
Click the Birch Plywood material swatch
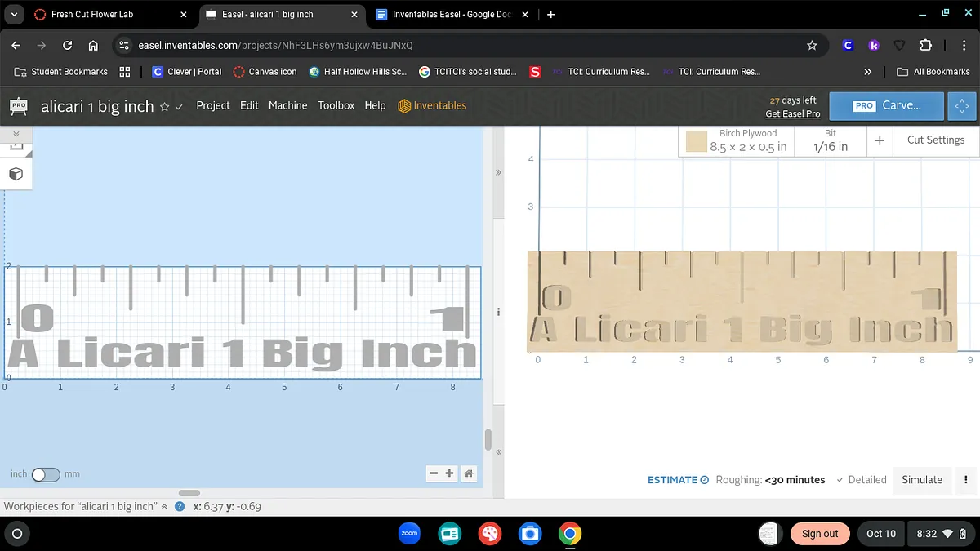(696, 141)
